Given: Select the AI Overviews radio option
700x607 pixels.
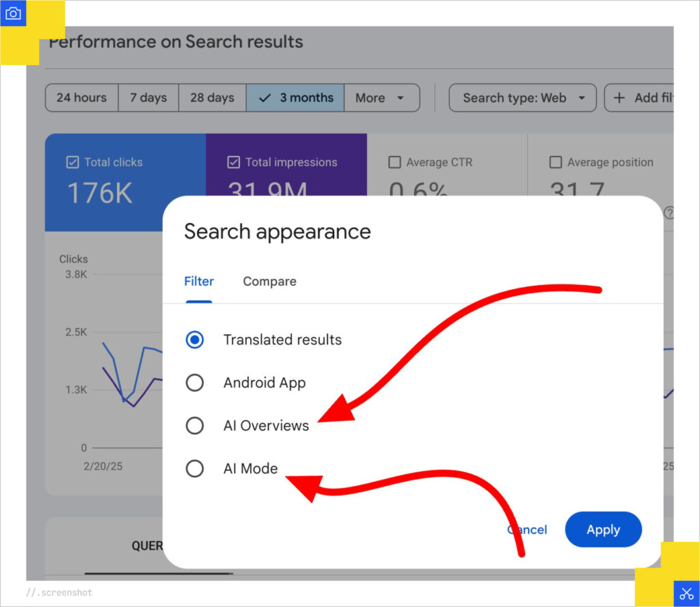Looking at the screenshot, I should click(x=195, y=426).
